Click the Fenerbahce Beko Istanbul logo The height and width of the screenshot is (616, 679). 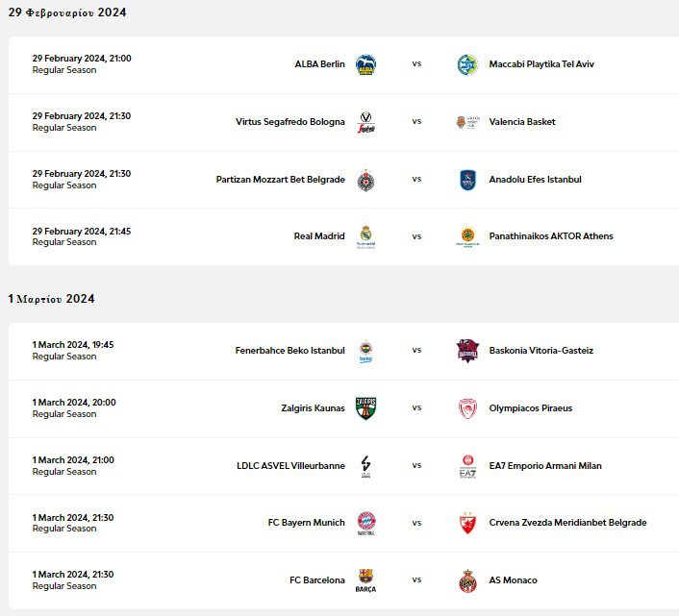tap(365, 351)
